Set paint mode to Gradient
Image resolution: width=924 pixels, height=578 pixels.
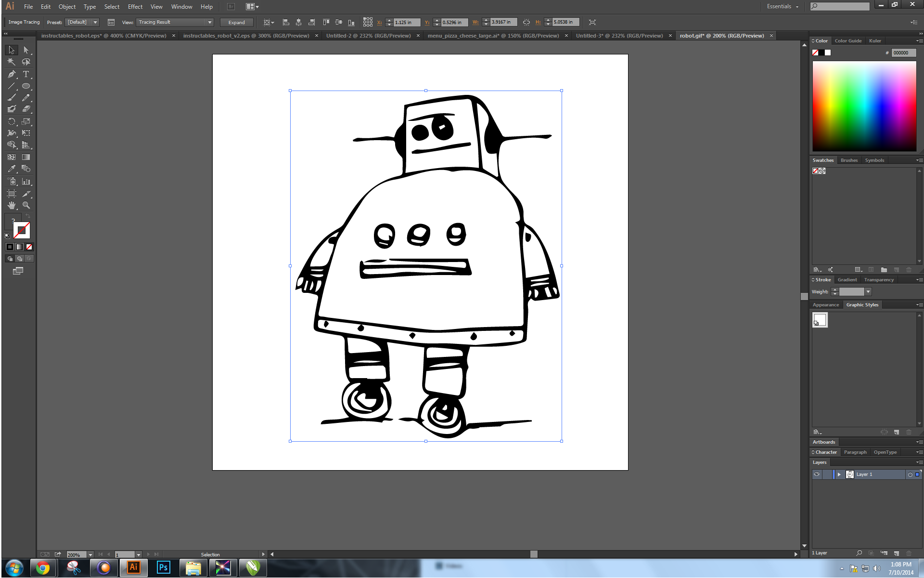19,247
